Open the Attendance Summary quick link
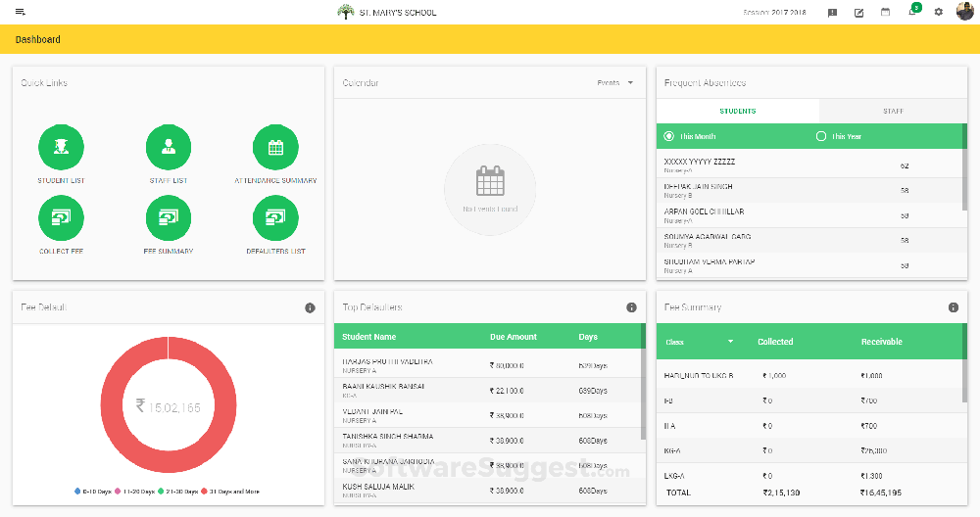 tap(275, 147)
